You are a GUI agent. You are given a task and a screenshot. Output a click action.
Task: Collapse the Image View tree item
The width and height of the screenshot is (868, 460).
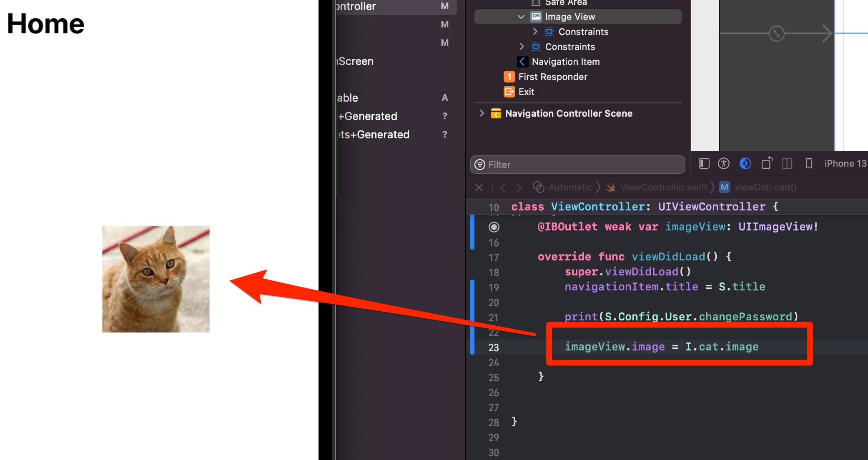tap(521, 17)
